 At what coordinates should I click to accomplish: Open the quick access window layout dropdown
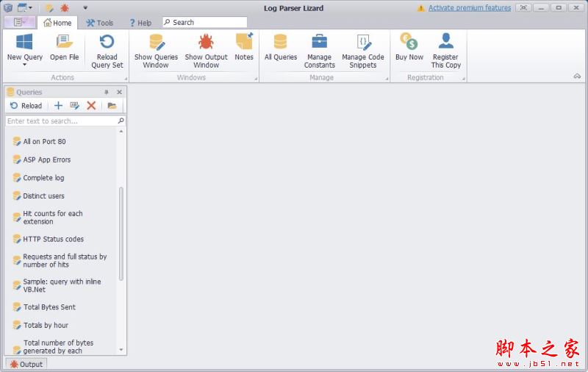pyautogui.click(x=25, y=7)
